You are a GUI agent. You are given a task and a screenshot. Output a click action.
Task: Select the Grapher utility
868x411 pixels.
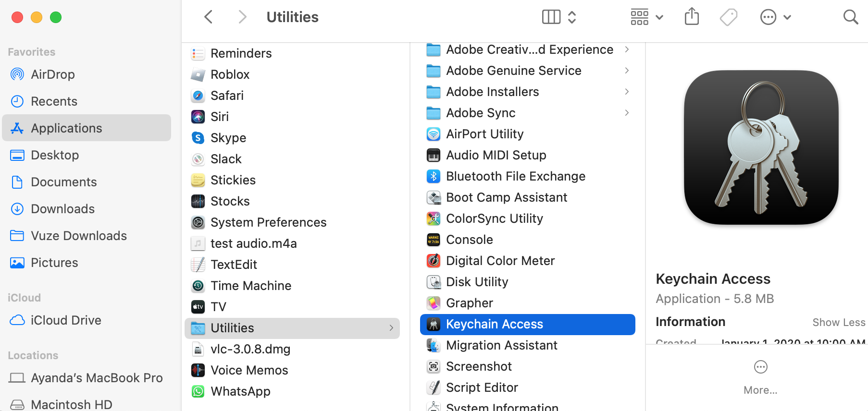(528, 303)
